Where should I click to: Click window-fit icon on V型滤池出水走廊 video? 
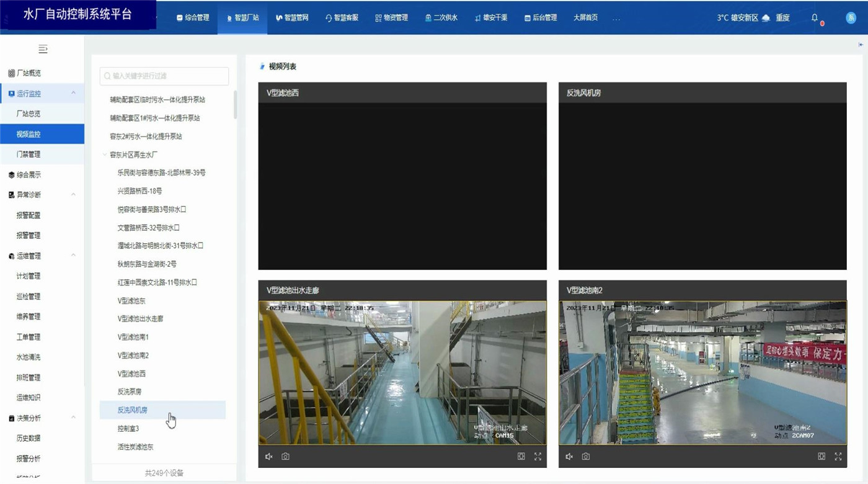(521, 457)
